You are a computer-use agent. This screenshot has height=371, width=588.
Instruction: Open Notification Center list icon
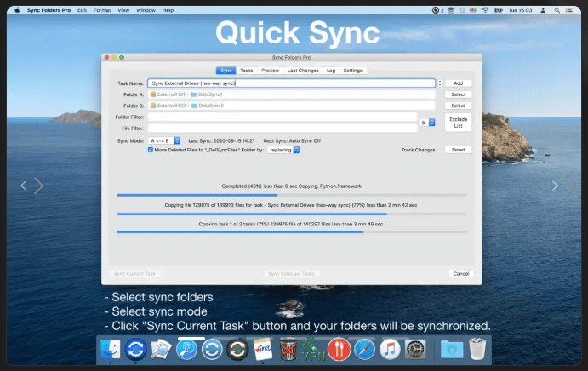(x=569, y=10)
